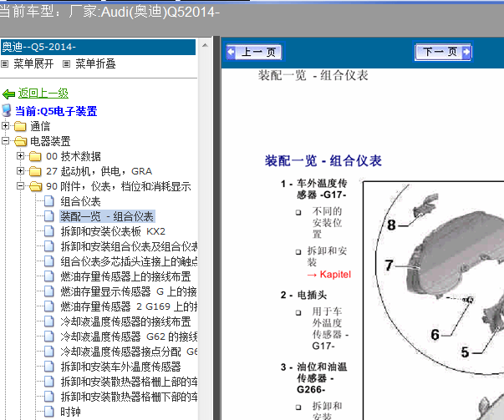Select the 通信 tree label

(x=40, y=126)
